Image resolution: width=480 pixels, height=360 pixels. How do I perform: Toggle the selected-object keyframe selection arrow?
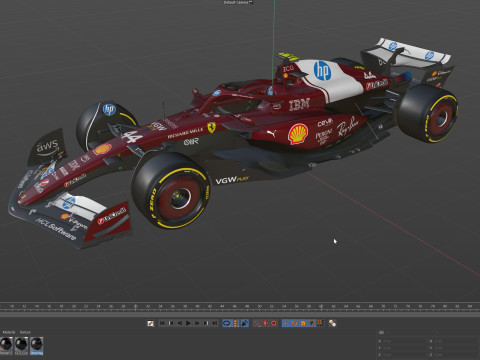click(x=245, y=323)
